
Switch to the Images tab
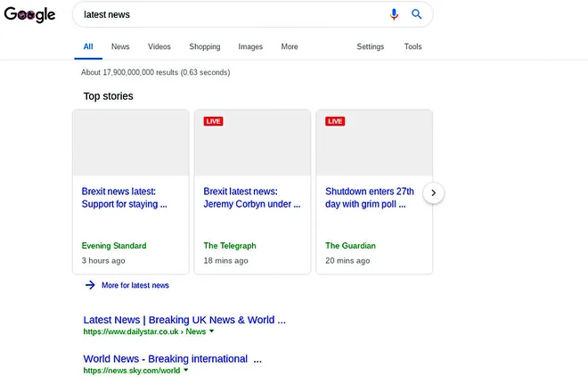(250, 46)
